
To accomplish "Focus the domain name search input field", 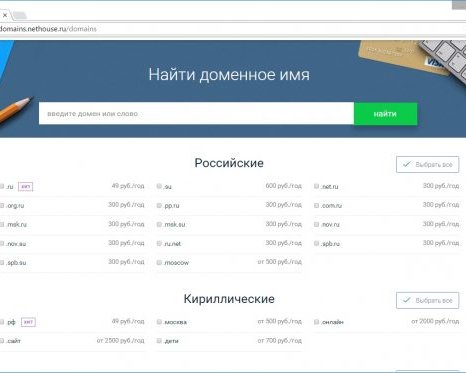I will pyautogui.click(x=196, y=113).
